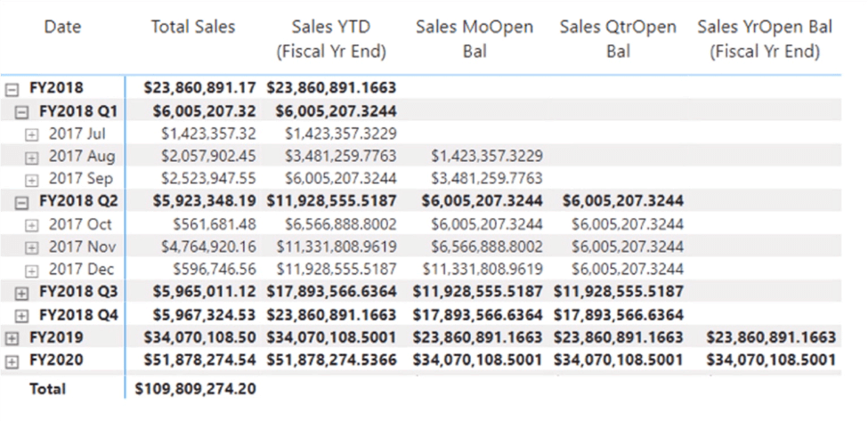868x421 pixels.
Task: Expand the 2017 Sep month row
Action: pyautogui.click(x=33, y=180)
